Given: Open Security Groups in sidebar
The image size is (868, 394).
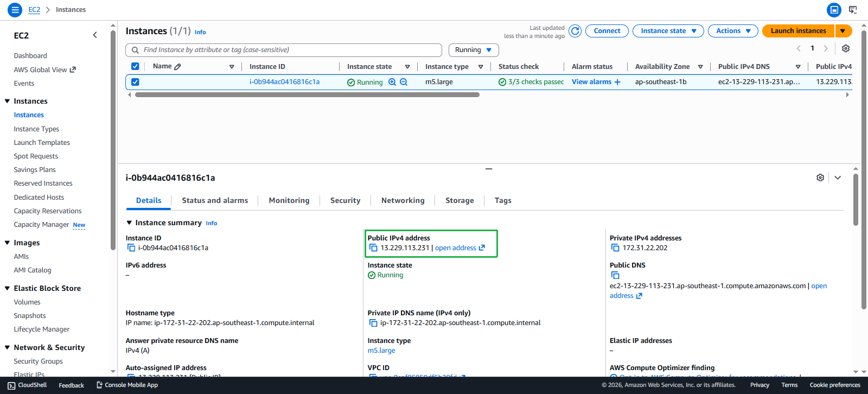Looking at the screenshot, I should pyautogui.click(x=38, y=361).
